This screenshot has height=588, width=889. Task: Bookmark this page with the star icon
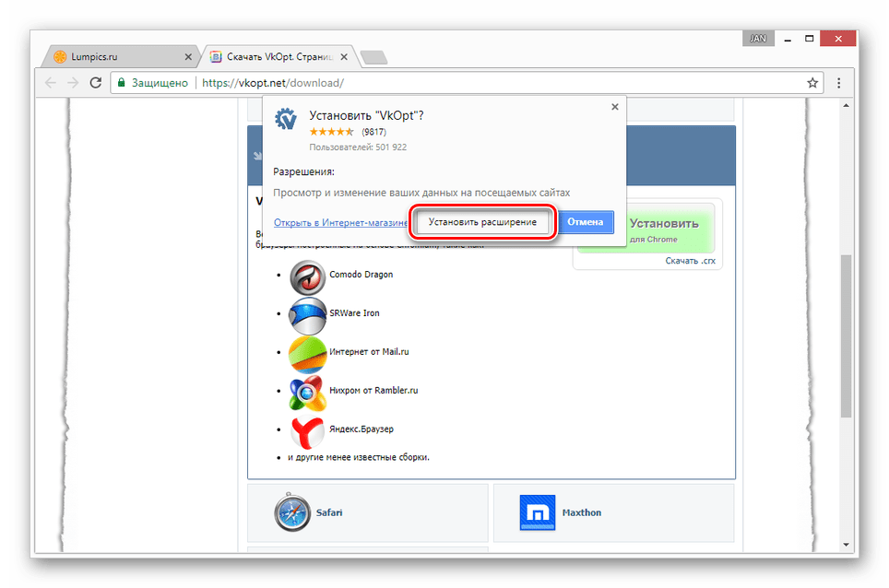pos(812,83)
